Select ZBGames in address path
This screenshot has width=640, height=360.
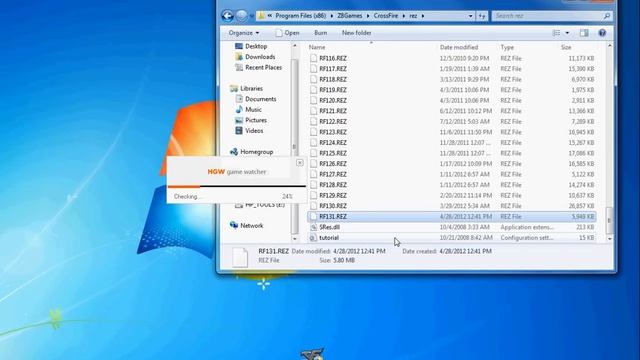(350, 16)
